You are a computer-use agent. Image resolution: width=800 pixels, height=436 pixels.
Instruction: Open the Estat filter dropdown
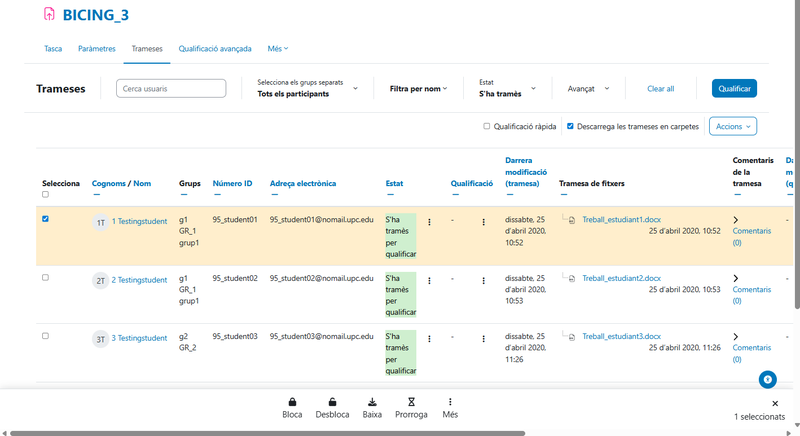pyautogui.click(x=508, y=89)
